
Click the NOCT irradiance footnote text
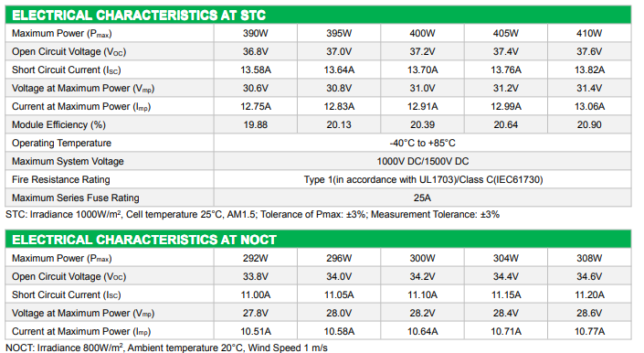166,348
